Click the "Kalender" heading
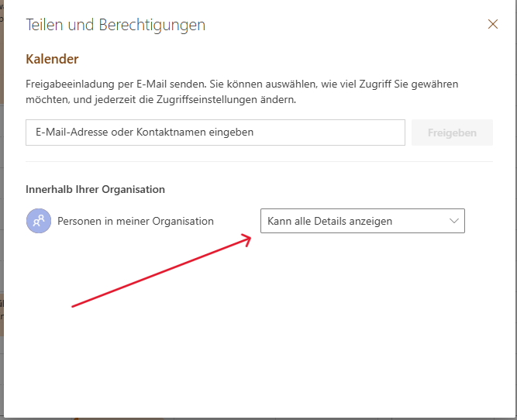 pyautogui.click(x=52, y=59)
